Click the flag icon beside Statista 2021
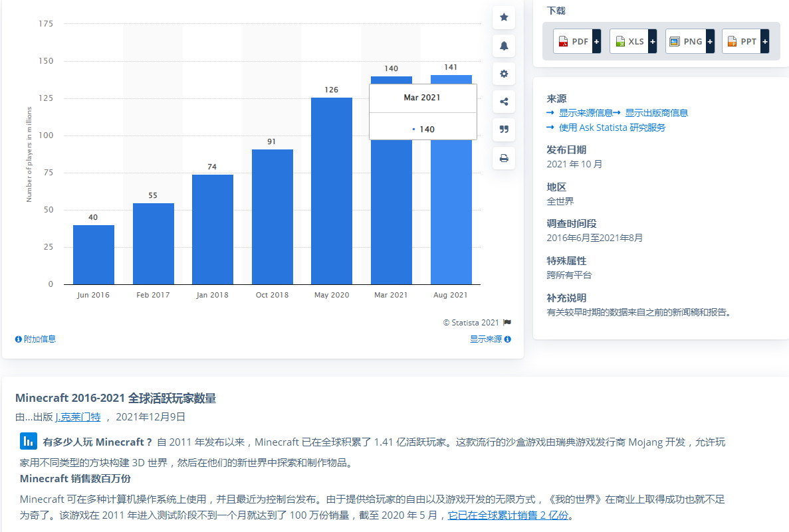Screen dimensions: 789x532 pos(507,323)
